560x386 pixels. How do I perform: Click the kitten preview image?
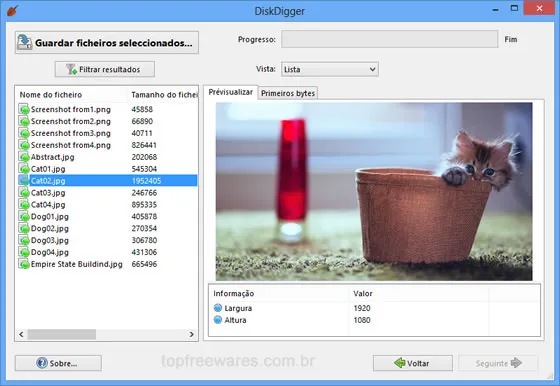pos(374,191)
